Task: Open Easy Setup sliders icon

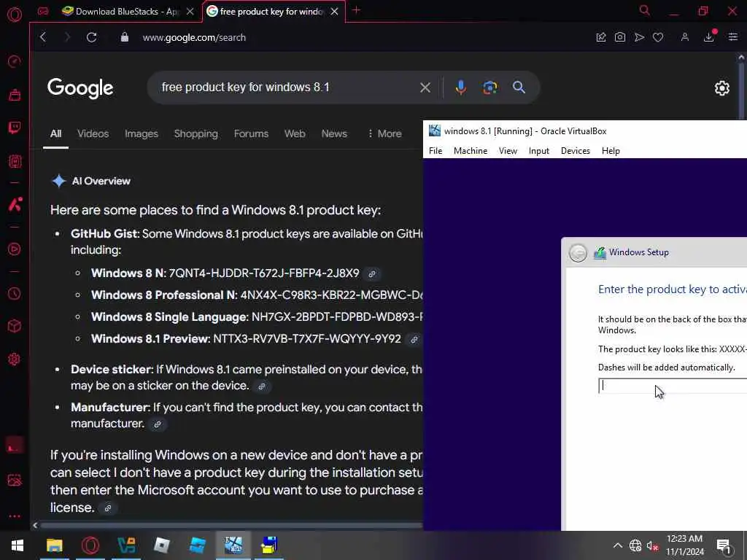Action: coord(733,37)
